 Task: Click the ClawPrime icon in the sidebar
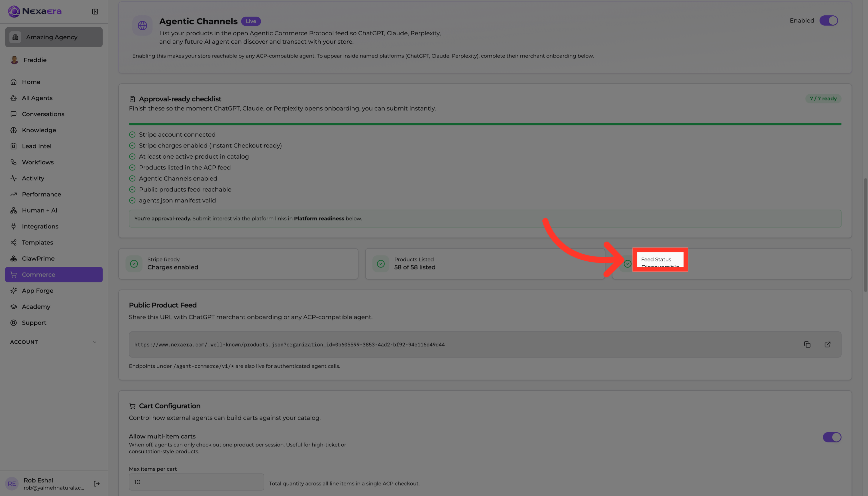click(14, 258)
